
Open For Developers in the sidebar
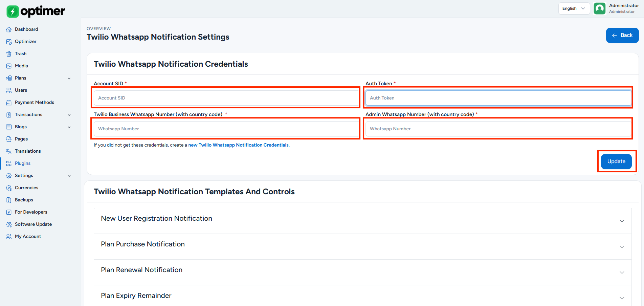point(31,212)
